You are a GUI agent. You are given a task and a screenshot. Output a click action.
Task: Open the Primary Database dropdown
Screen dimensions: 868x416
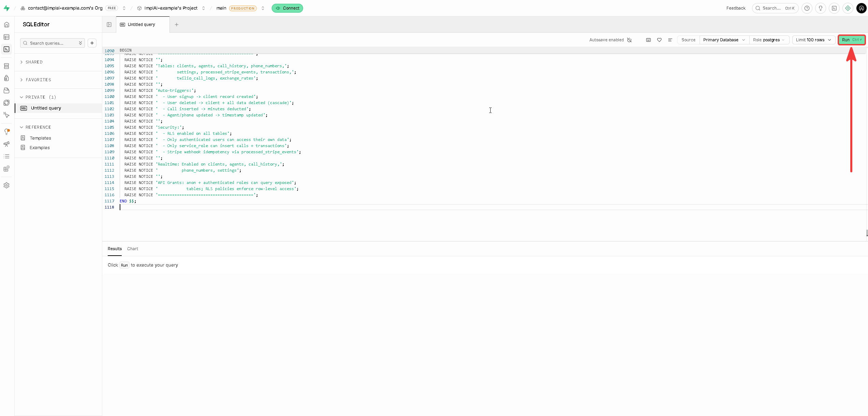tap(724, 40)
